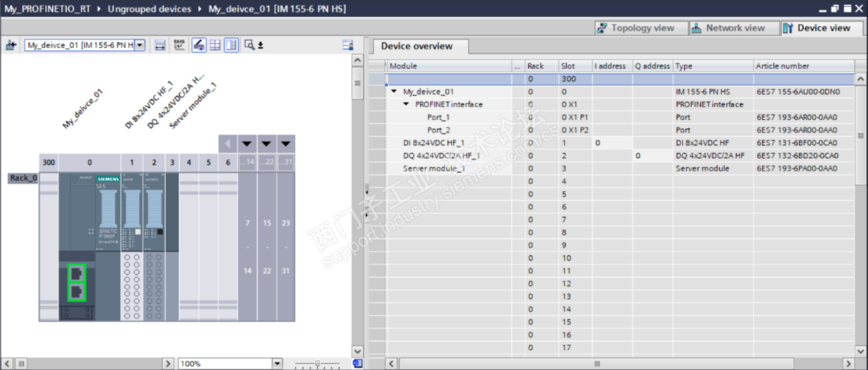Click the user/page settings icon at toolbar right
This screenshot has height=370, width=868.
click(348, 45)
